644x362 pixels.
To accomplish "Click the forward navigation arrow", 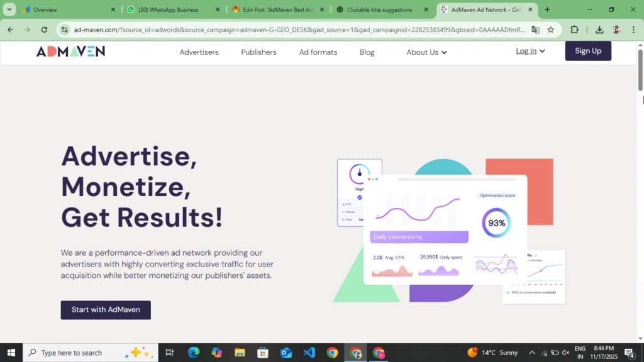I will click(x=26, y=29).
